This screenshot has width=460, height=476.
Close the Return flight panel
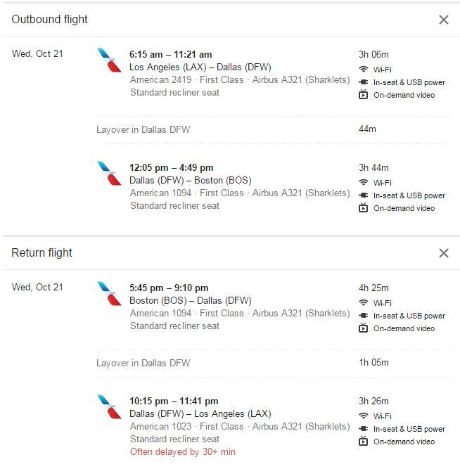point(443,253)
